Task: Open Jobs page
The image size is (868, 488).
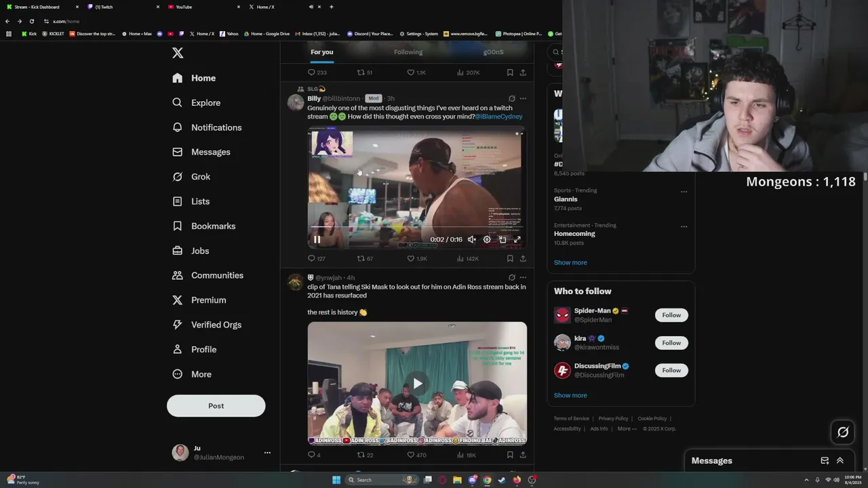Action: pyautogui.click(x=191, y=251)
